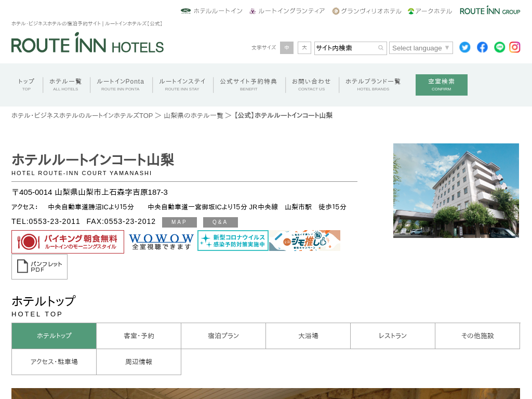Click the バイキング朝食無料 banner

[68, 242]
